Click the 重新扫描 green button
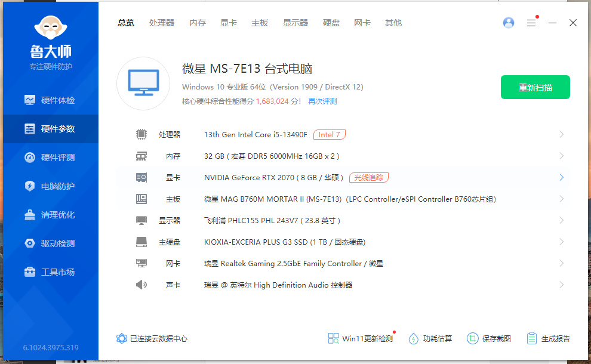This screenshot has width=591, height=364. click(535, 88)
